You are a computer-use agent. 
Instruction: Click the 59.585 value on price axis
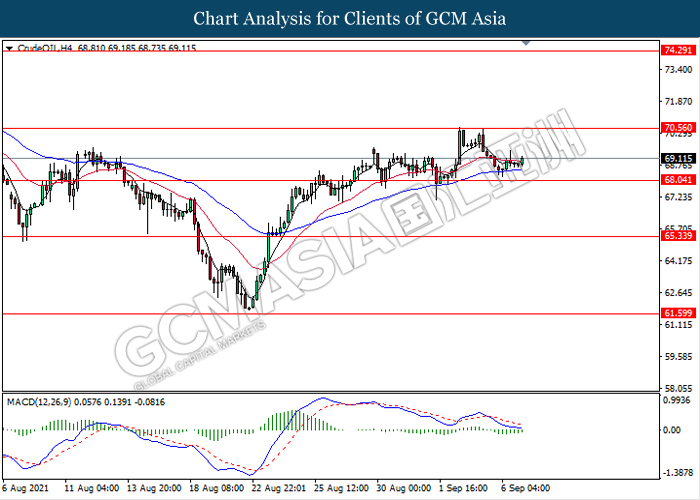tap(679, 357)
